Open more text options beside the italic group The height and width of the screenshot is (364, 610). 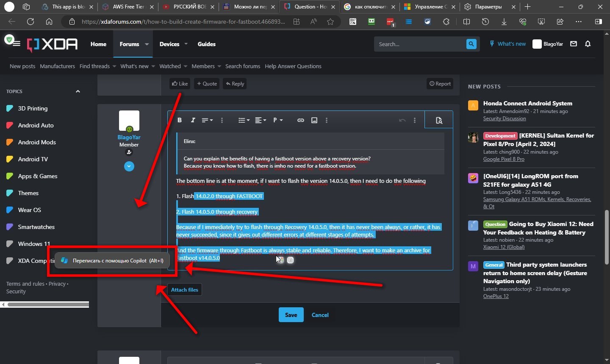(222, 120)
